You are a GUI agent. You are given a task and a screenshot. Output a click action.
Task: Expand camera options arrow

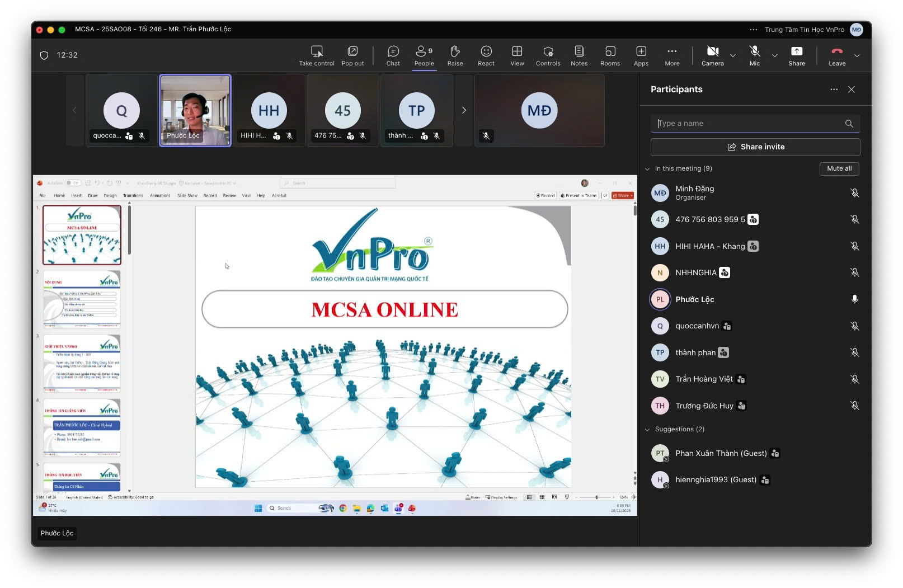pyautogui.click(x=732, y=55)
